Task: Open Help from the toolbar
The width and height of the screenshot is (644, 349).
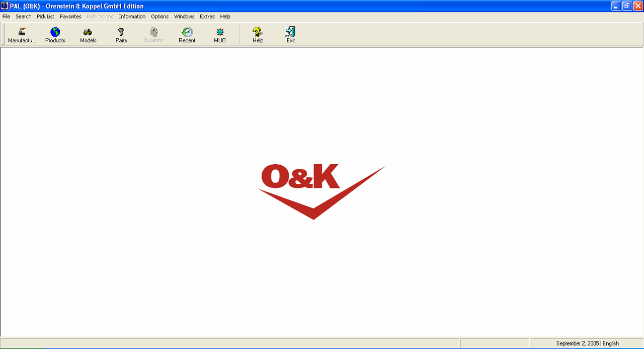Action: point(258,35)
